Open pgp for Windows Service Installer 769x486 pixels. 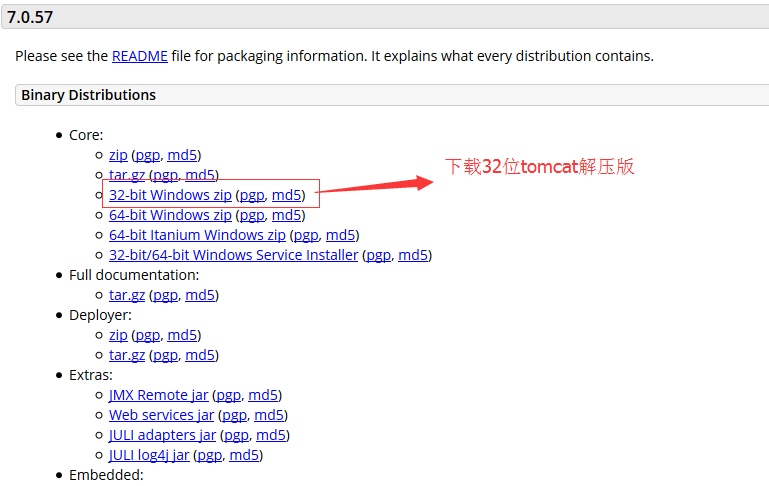point(379,256)
